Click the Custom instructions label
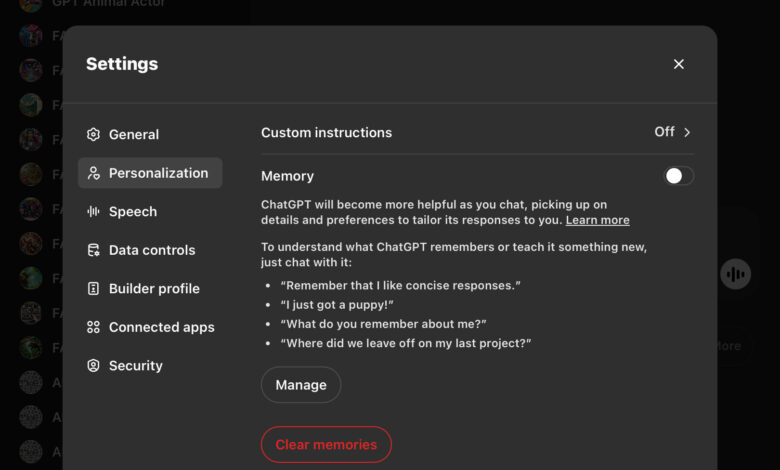 click(326, 133)
